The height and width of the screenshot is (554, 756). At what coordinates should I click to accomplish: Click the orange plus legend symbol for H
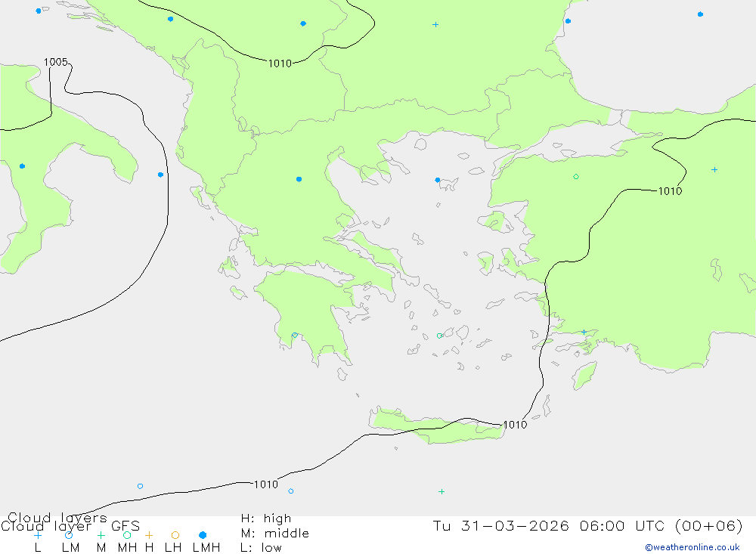click(x=149, y=535)
